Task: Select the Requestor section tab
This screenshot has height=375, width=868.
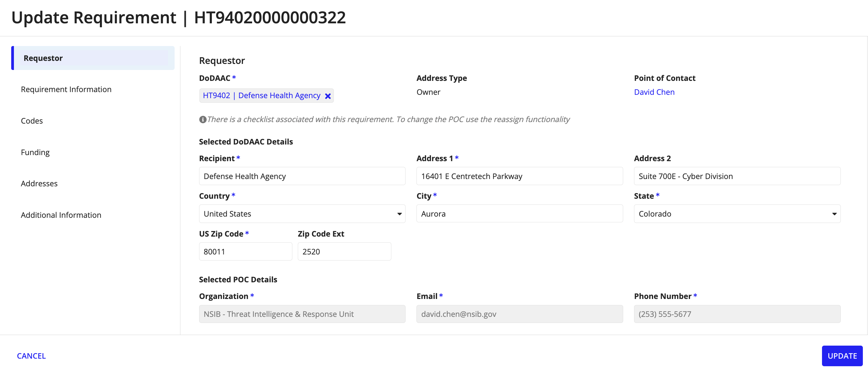Action: pos(93,58)
